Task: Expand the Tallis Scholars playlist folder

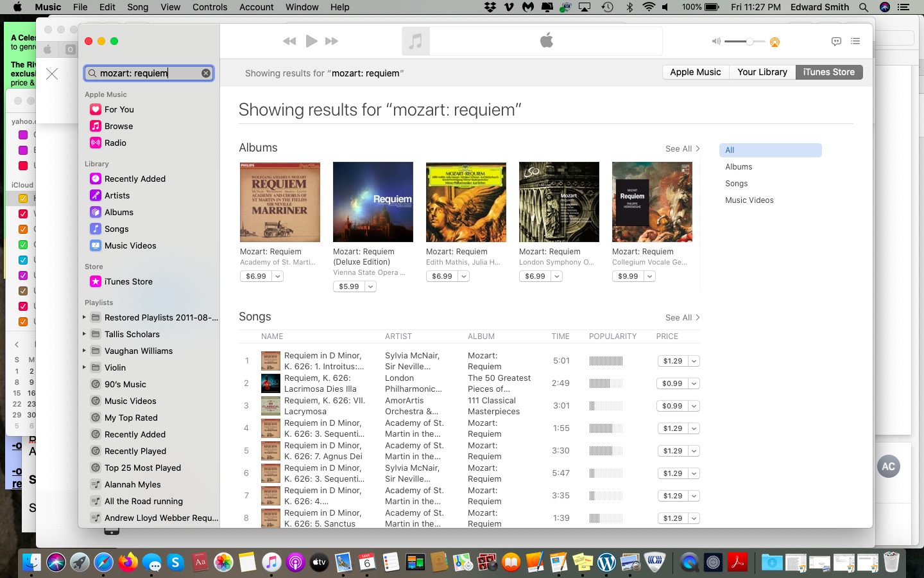Action: [x=84, y=334]
